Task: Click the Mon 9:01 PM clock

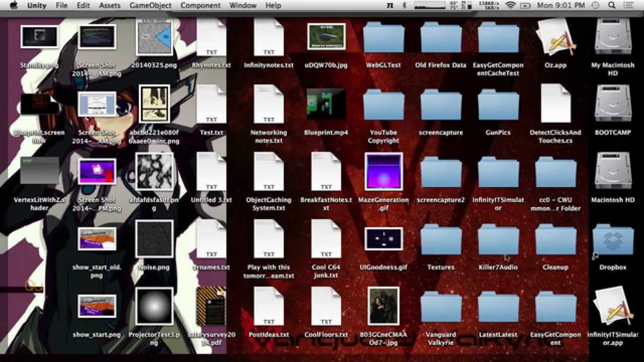Action: point(561,6)
